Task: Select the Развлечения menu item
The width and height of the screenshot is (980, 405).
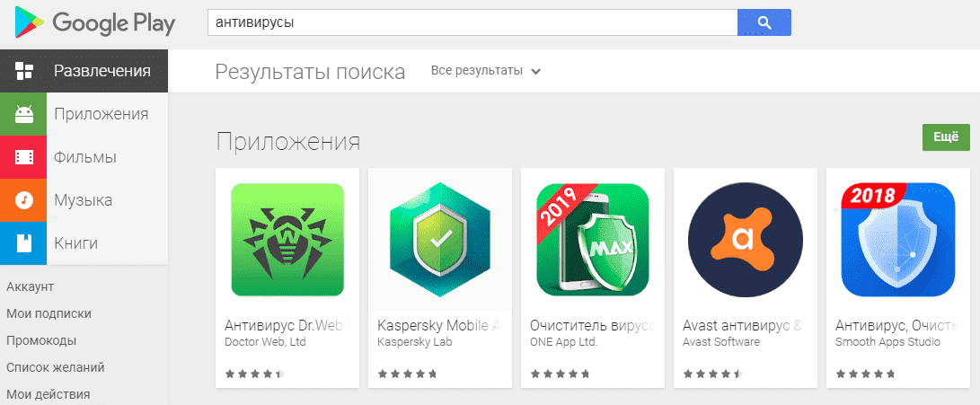Action: [x=84, y=71]
